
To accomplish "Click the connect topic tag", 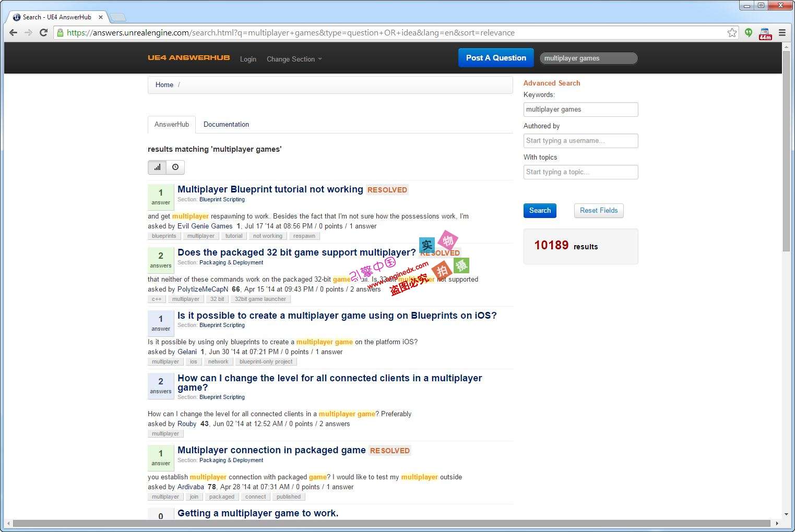I will 255,497.
